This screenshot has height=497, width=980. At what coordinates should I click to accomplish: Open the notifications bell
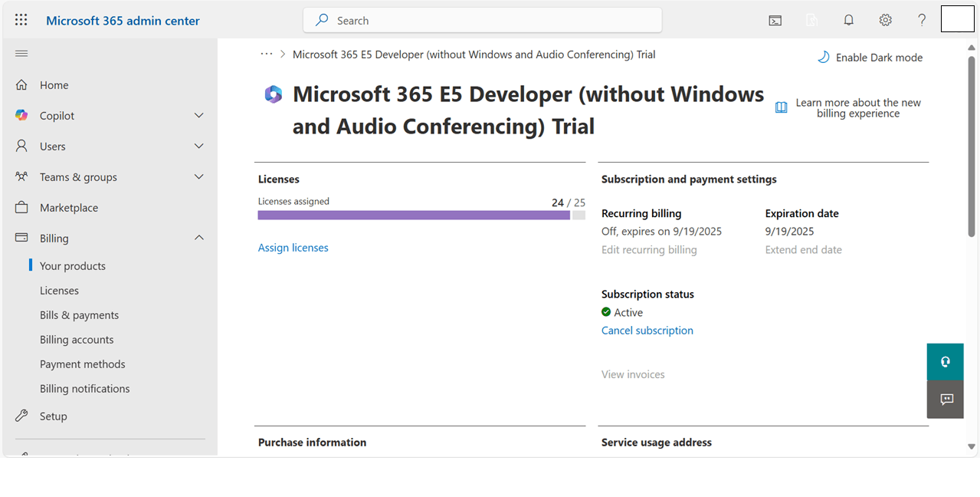pos(849,21)
